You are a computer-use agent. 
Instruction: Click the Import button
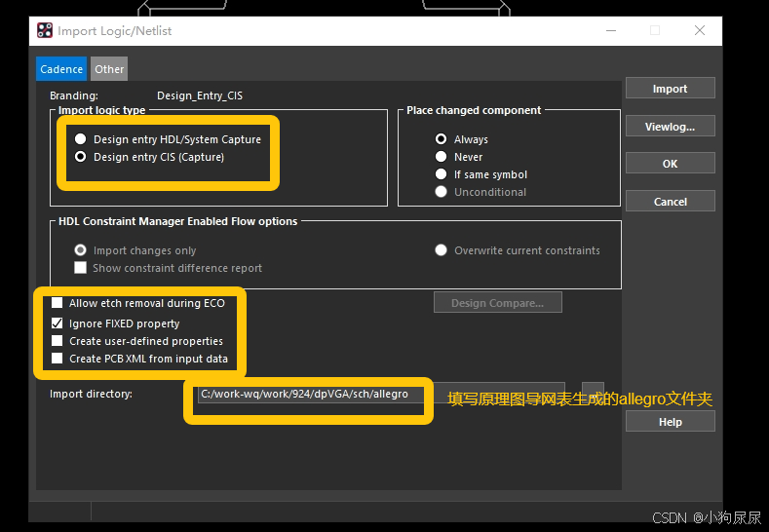(670, 89)
